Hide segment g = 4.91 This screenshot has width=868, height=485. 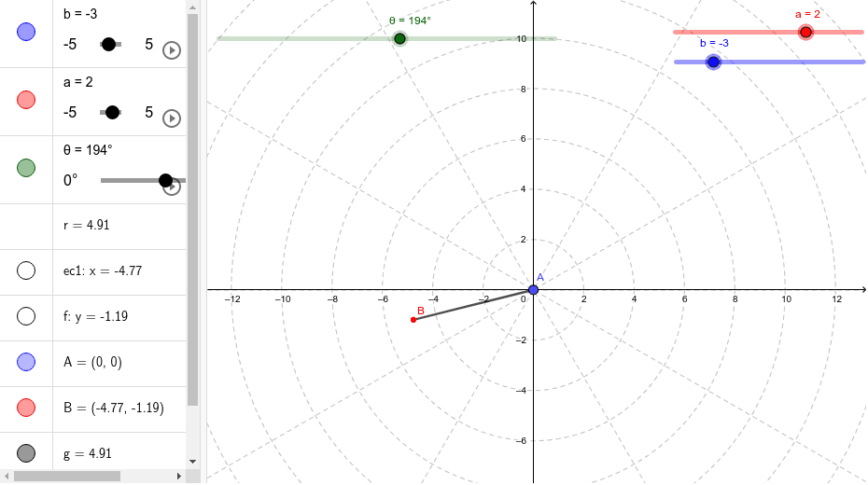26,453
